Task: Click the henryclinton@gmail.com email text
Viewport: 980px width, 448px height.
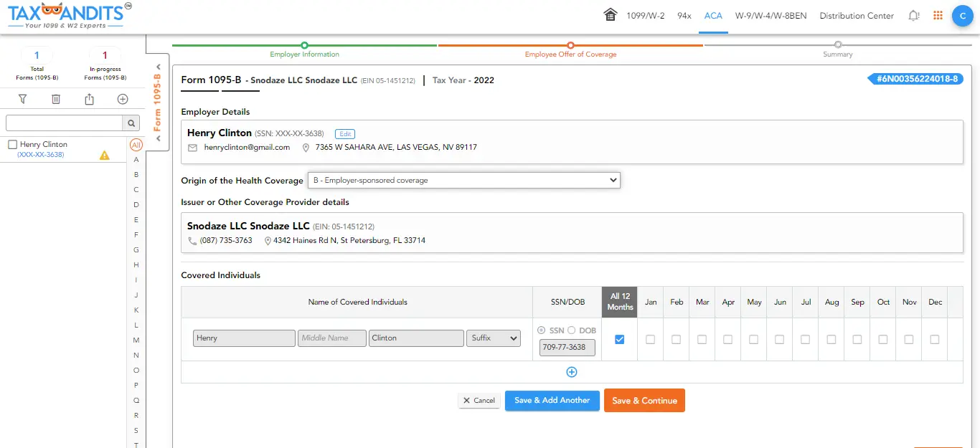Action: [x=247, y=148]
